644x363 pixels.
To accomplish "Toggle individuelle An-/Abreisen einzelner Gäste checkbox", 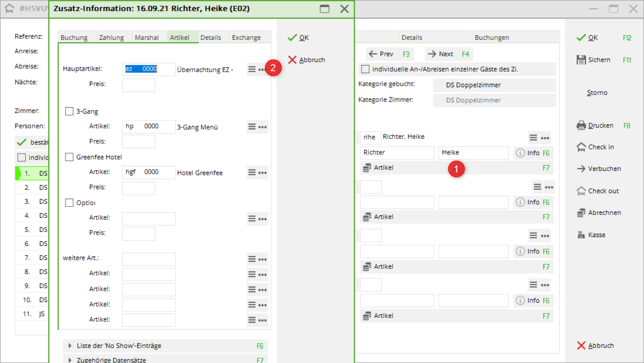I will [365, 69].
